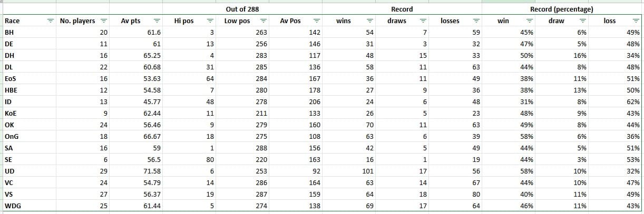Click the losses column filter arrow
Image resolution: width=644 pixels, height=214 pixels.
(476, 21)
